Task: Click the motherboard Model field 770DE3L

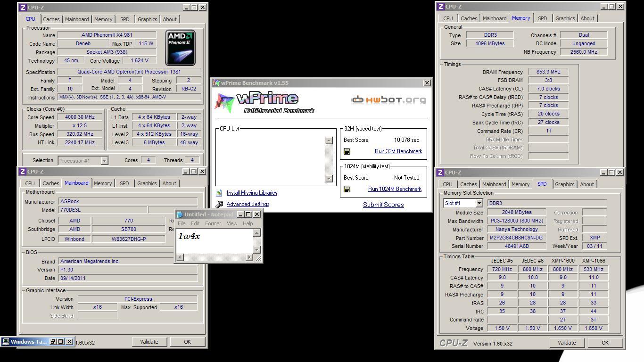Action: 102,210
